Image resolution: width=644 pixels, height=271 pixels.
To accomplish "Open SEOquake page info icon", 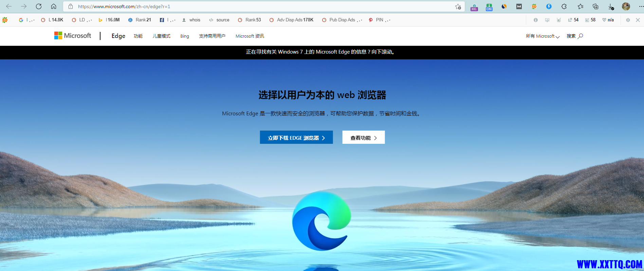I will 536,20.
